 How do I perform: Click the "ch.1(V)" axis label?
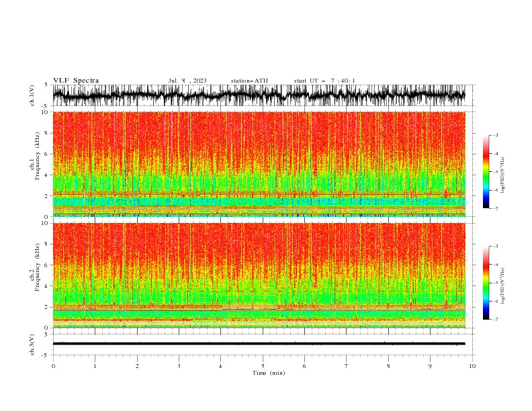32,95
